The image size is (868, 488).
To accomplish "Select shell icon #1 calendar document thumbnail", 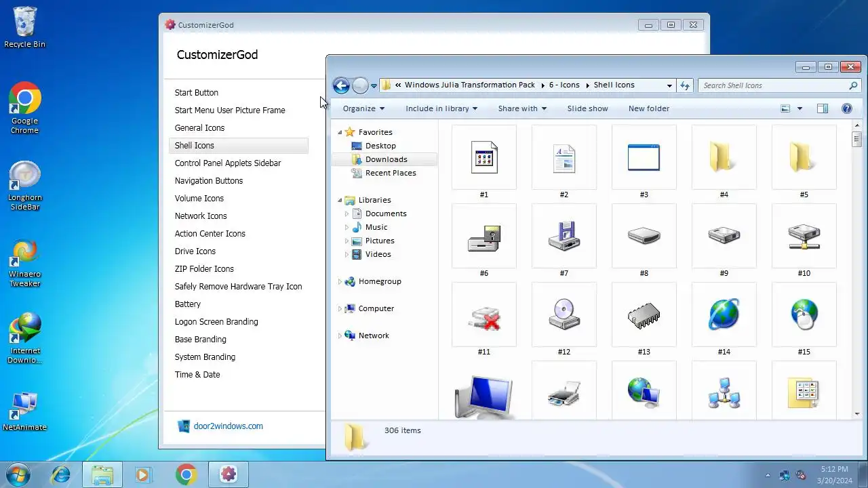I will coord(484,157).
